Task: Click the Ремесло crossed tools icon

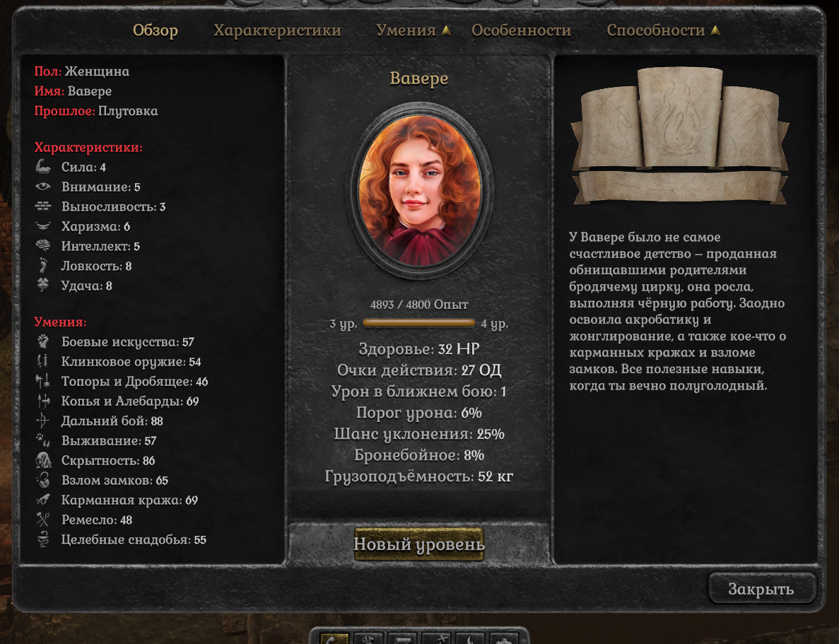Action: point(43,520)
